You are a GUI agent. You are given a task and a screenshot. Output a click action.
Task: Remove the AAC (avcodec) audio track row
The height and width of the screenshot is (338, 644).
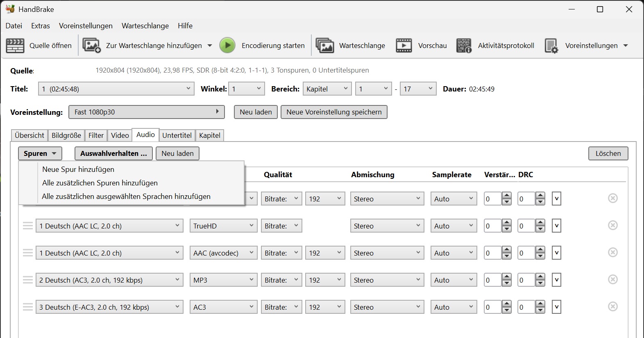click(x=613, y=252)
